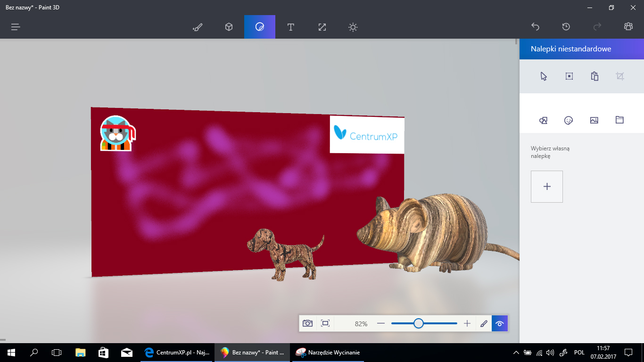Select the wooden dog 3D model
Viewport: 644px width, 362px height.
tap(286, 254)
